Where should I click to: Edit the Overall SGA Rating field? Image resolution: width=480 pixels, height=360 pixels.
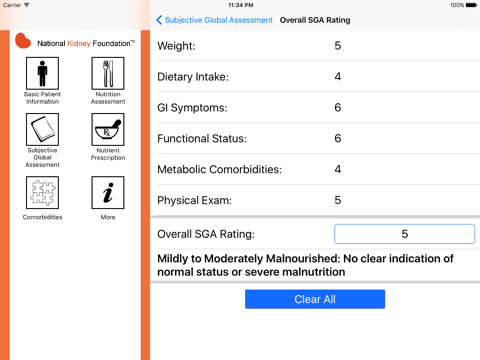coord(404,234)
